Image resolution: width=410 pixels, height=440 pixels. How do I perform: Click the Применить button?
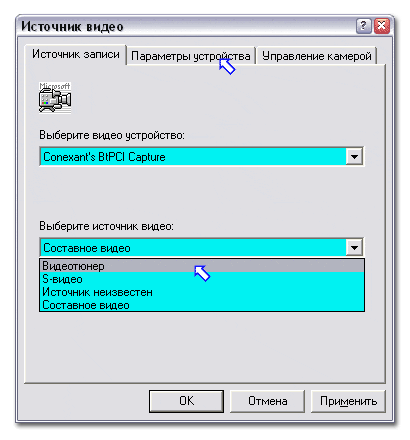point(348,401)
